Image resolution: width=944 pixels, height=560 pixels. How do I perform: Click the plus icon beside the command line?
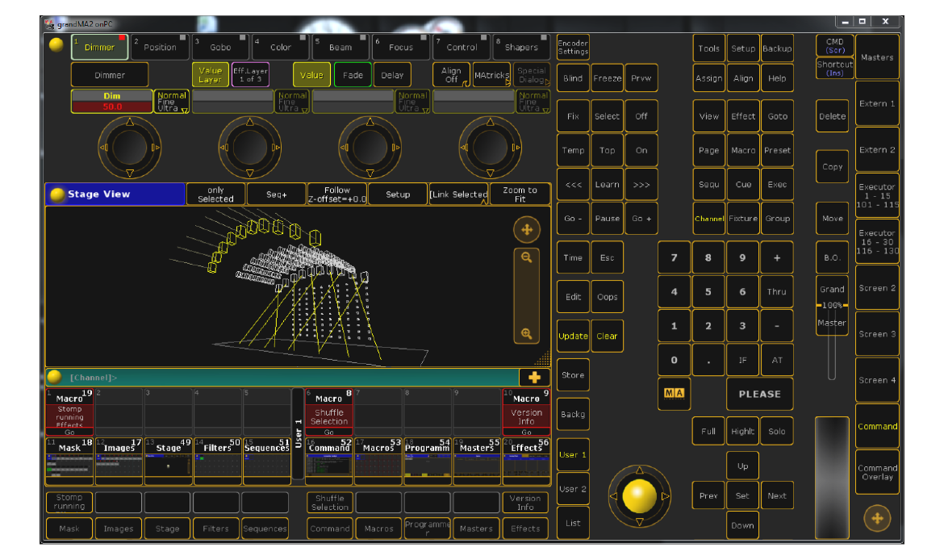(x=534, y=377)
